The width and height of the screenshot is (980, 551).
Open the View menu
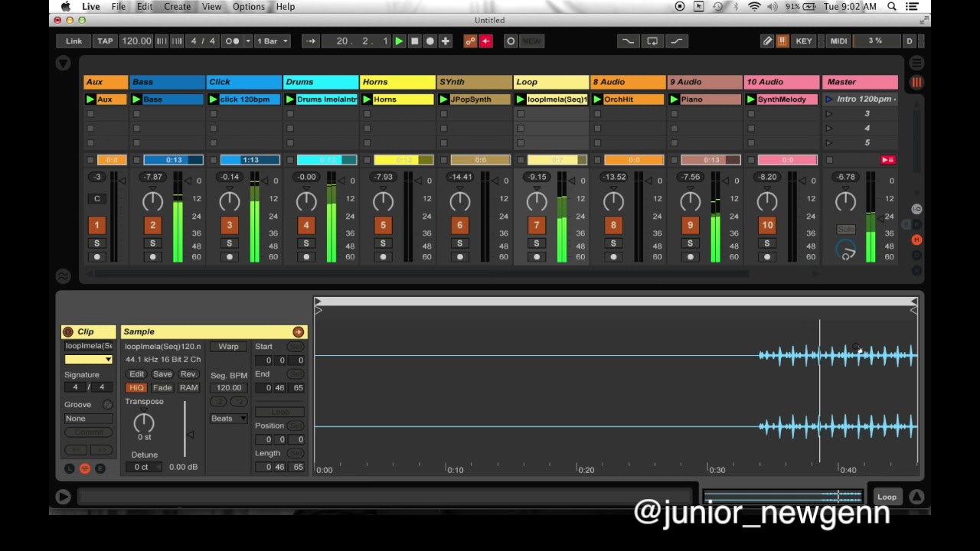tap(212, 7)
